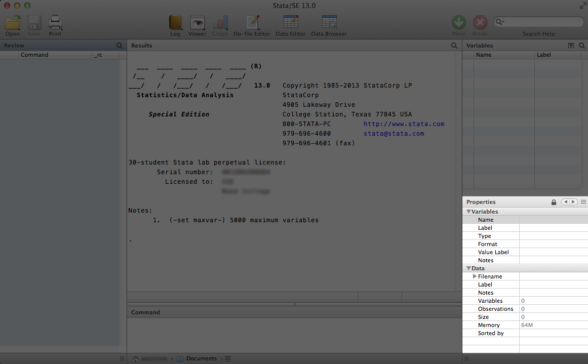588x364 pixels.
Task: Open the Viewer window icon
Action: (x=197, y=23)
